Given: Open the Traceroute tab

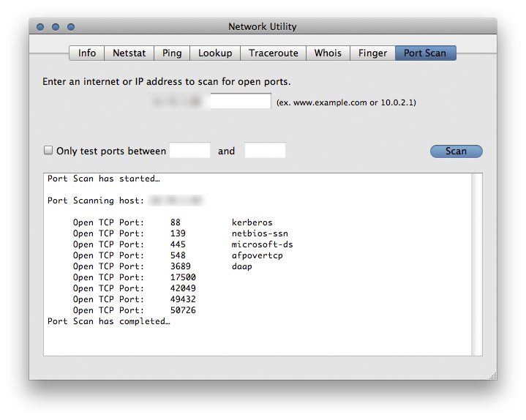Looking at the screenshot, I should coord(274,53).
